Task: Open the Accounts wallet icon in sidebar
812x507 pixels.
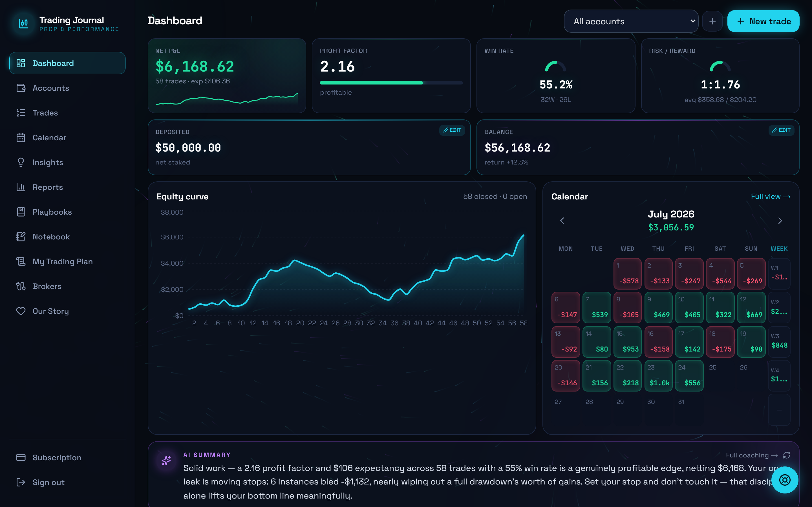Action: pyautogui.click(x=21, y=88)
